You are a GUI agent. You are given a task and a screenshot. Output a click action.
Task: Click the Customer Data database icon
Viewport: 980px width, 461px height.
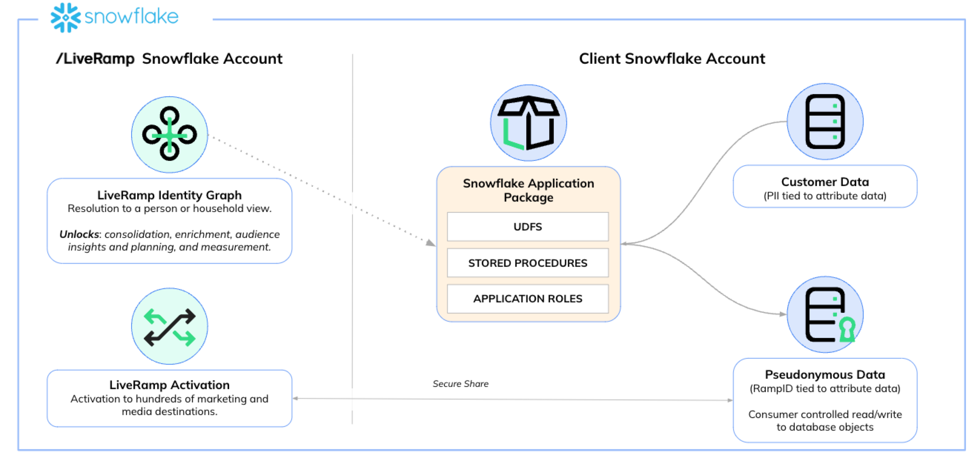click(825, 121)
